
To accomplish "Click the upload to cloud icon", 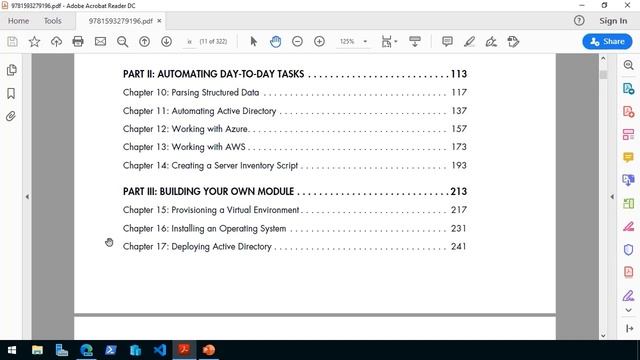I will click(x=56, y=41).
